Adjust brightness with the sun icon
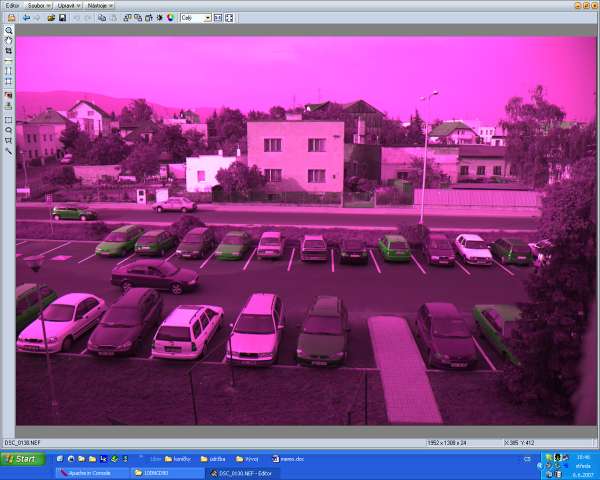The image size is (600, 480). point(160,18)
